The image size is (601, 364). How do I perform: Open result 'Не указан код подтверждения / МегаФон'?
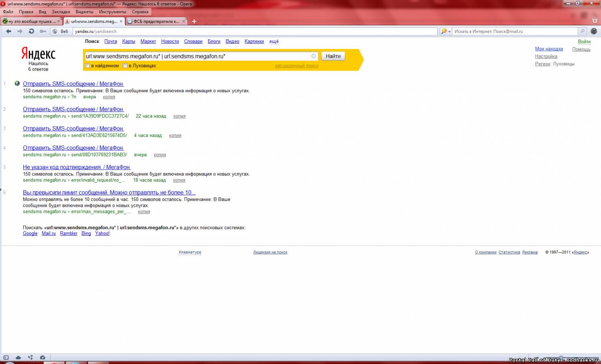77,167
